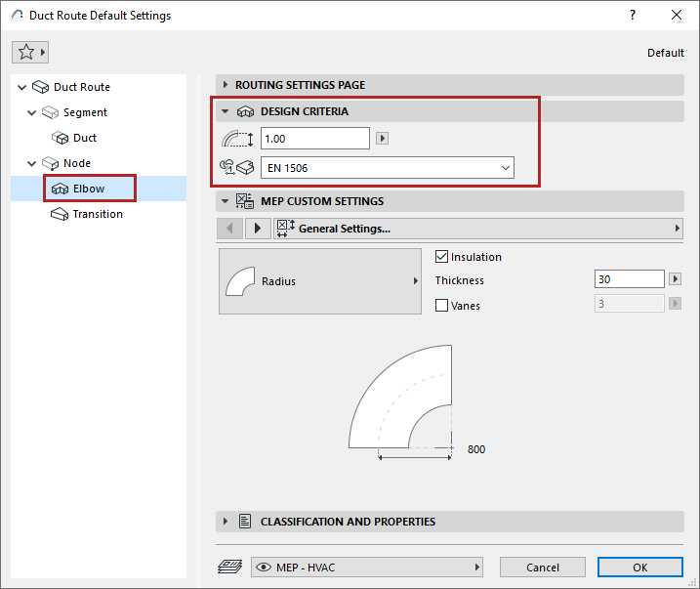
Task: Collapse the Segment tree node
Action: [31, 112]
